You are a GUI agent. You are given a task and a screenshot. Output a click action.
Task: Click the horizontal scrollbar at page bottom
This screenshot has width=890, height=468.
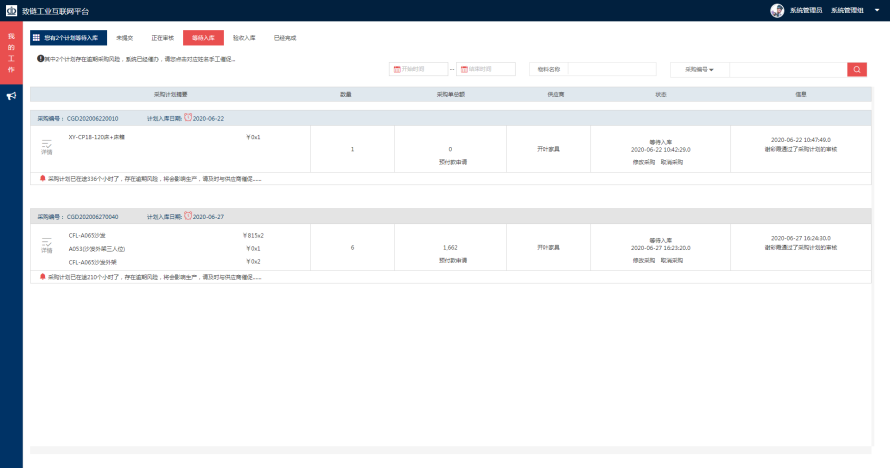click(x=451, y=450)
